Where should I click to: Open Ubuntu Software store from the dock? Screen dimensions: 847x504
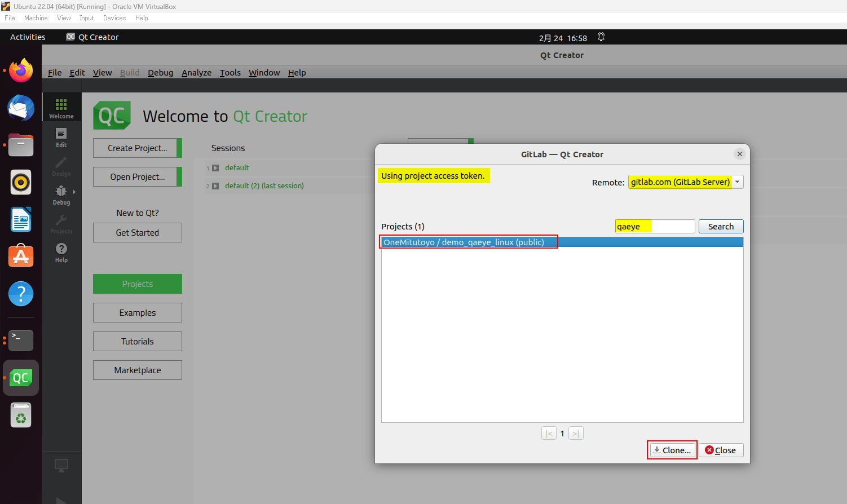[x=21, y=256]
